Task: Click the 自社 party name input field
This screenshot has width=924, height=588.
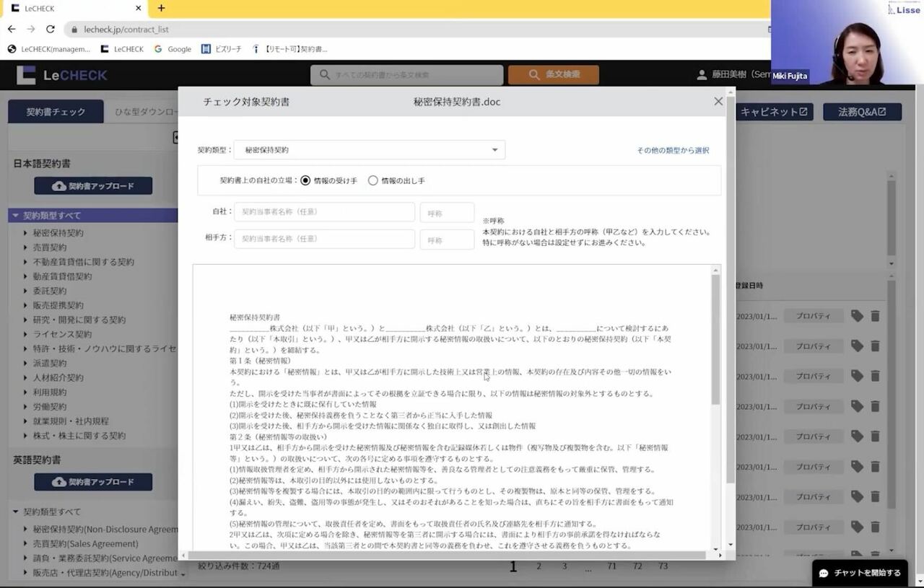Action: tap(324, 212)
